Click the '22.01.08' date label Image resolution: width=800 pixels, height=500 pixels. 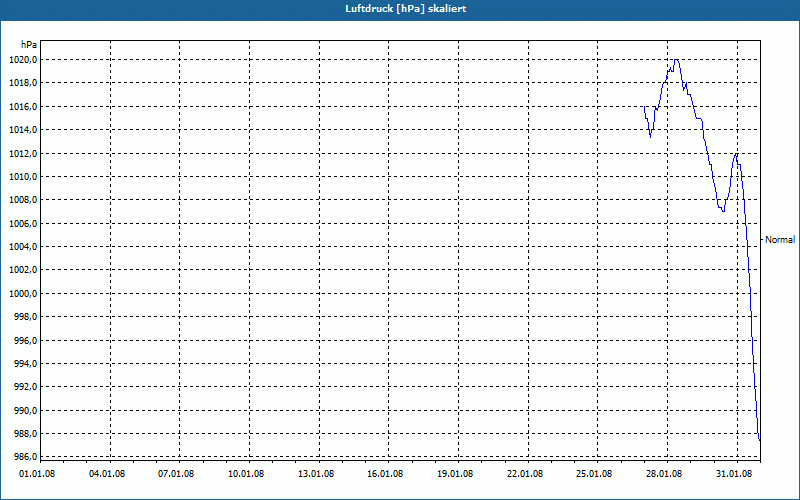point(526,474)
